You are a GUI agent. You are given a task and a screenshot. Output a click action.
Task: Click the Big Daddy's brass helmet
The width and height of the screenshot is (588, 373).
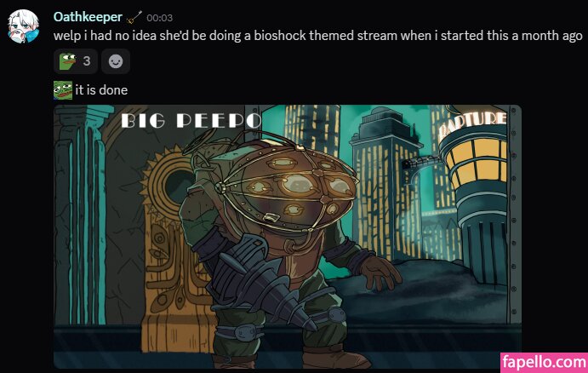[288, 184]
